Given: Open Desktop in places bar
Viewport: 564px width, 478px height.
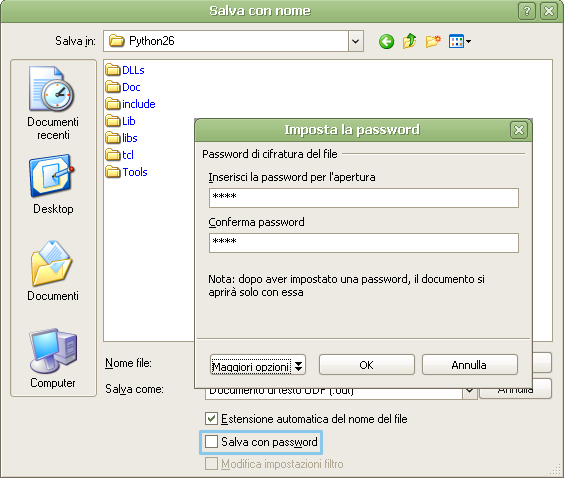Looking at the screenshot, I should 53,185.
